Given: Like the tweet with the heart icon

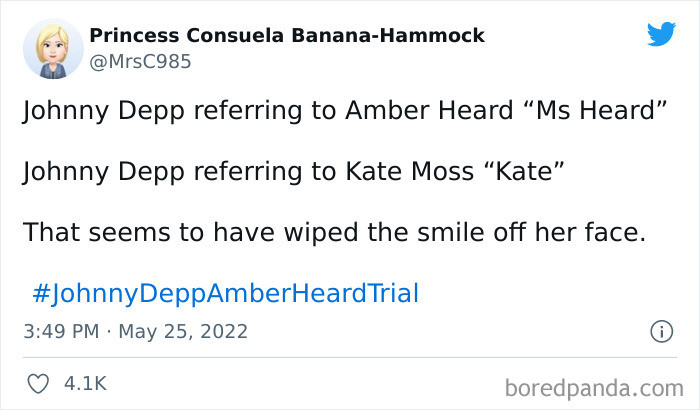Looking at the screenshot, I should pyautogui.click(x=38, y=384).
